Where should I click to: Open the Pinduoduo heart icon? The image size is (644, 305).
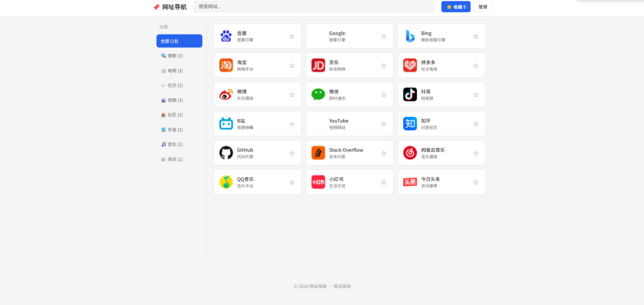410,65
